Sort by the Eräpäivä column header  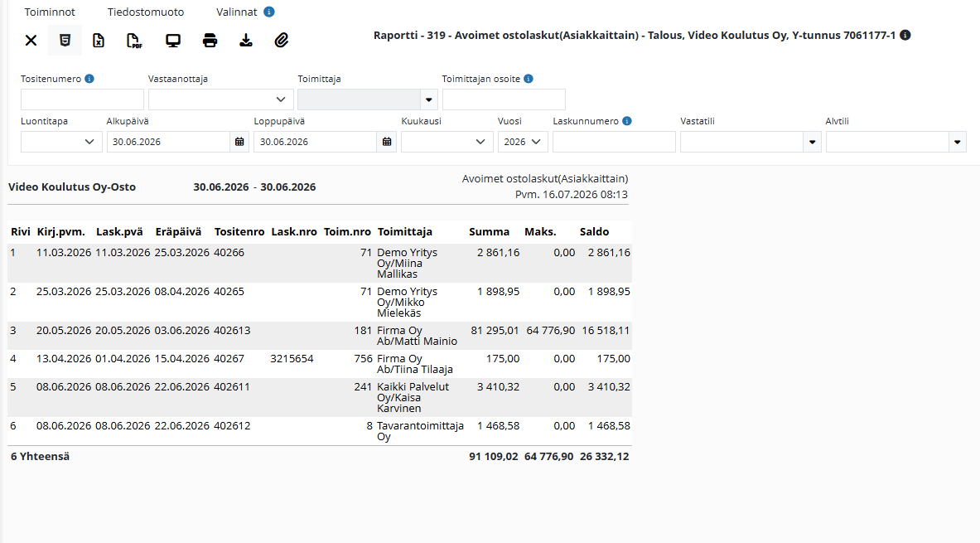[x=178, y=231]
